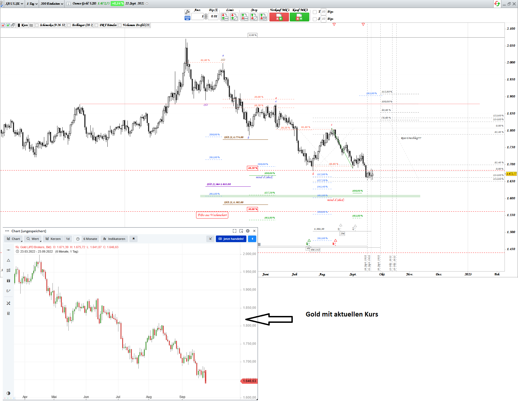Open the Kerzen chart type selector
The image size is (518, 420).
pyautogui.click(x=53, y=239)
